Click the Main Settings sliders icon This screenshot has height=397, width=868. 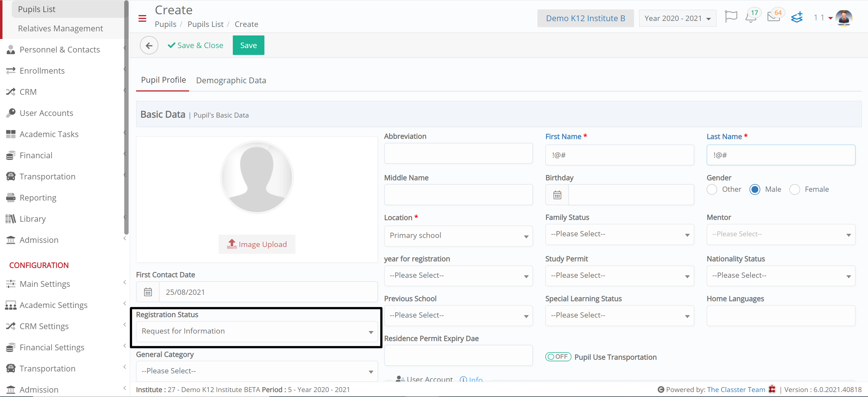[x=11, y=284]
